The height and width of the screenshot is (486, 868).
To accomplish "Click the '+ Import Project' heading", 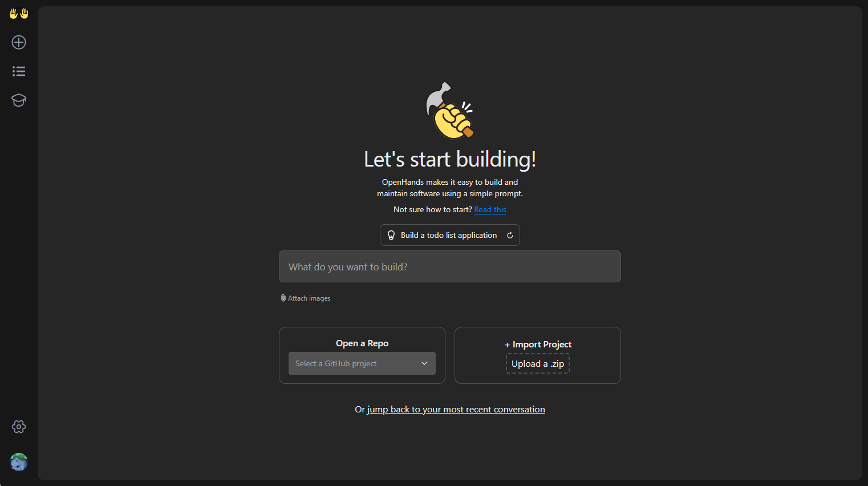I will [538, 344].
